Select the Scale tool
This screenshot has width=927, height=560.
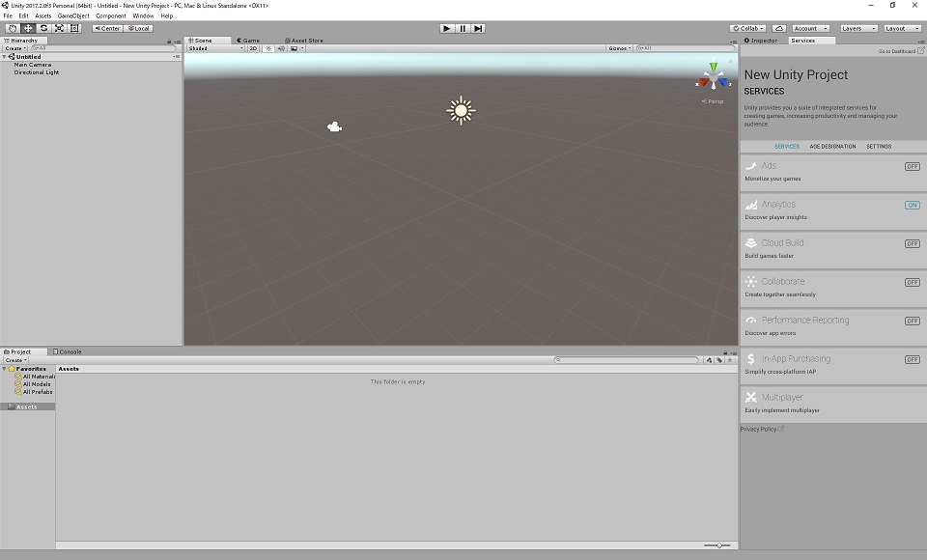(x=59, y=28)
